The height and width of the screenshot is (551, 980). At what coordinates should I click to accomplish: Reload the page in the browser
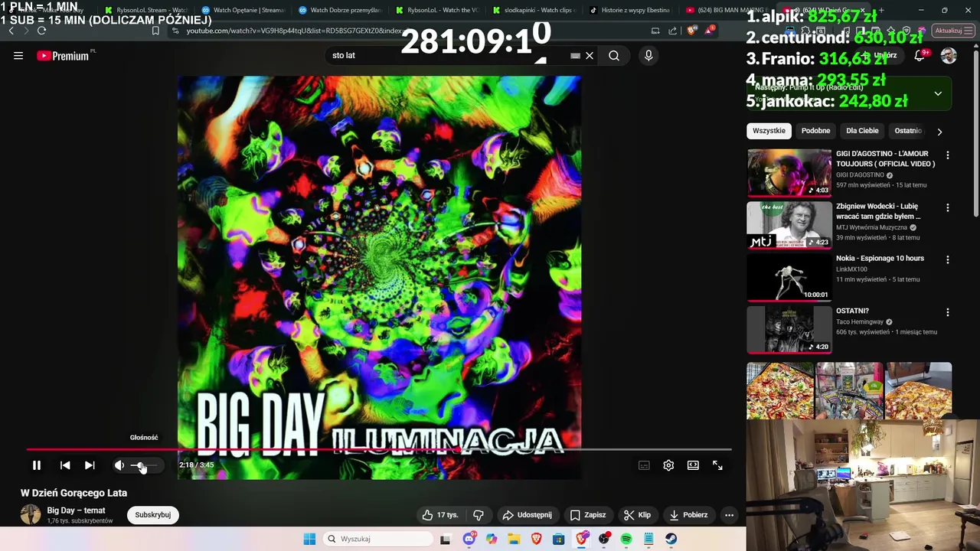tap(41, 31)
